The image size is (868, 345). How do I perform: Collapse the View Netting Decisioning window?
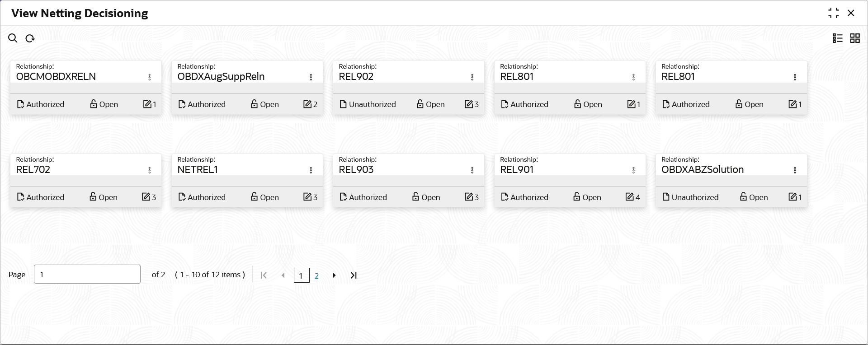(x=834, y=13)
